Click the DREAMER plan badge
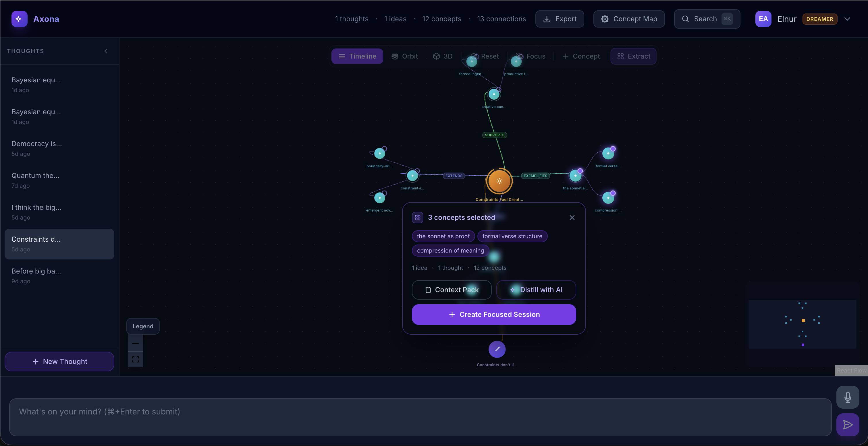 (x=819, y=19)
